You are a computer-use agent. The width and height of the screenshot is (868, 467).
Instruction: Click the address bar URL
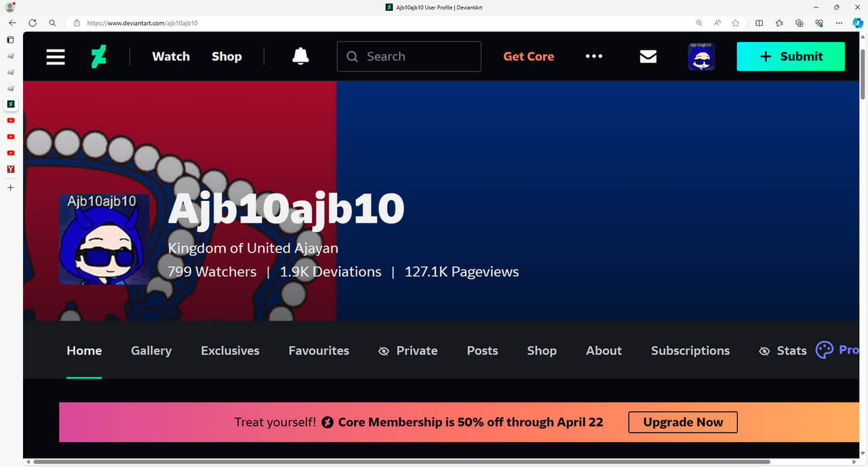pos(142,23)
